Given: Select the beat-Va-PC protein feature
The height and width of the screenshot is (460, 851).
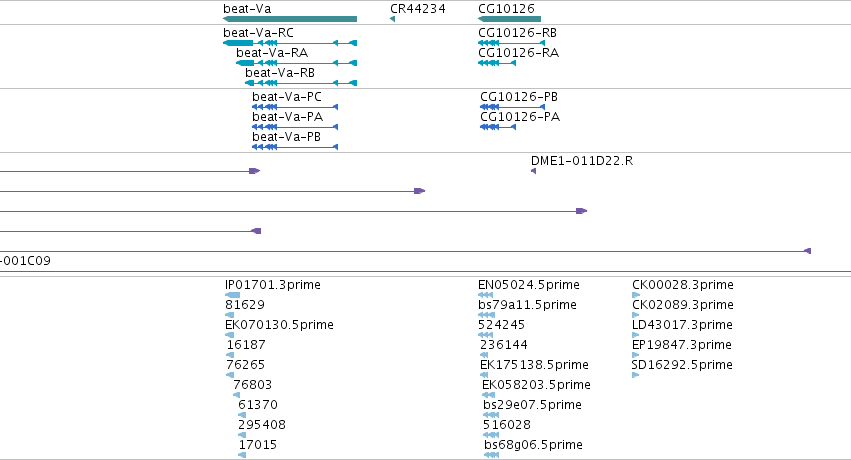Looking at the screenshot, I should (295, 107).
